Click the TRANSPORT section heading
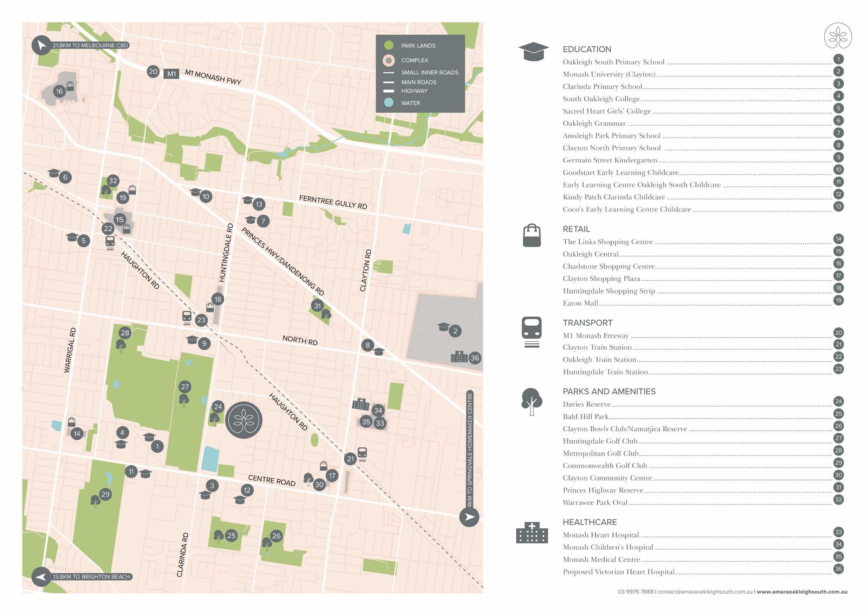This screenshot has height=614, width=868. 587,323
